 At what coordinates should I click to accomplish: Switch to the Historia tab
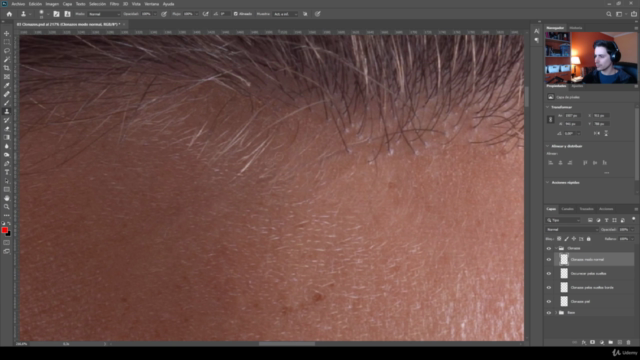[x=576, y=28]
